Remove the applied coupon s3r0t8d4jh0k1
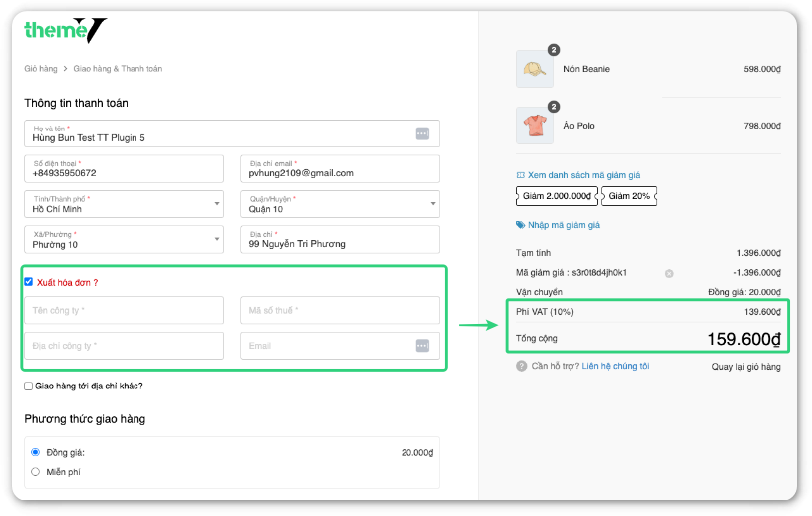 (669, 273)
